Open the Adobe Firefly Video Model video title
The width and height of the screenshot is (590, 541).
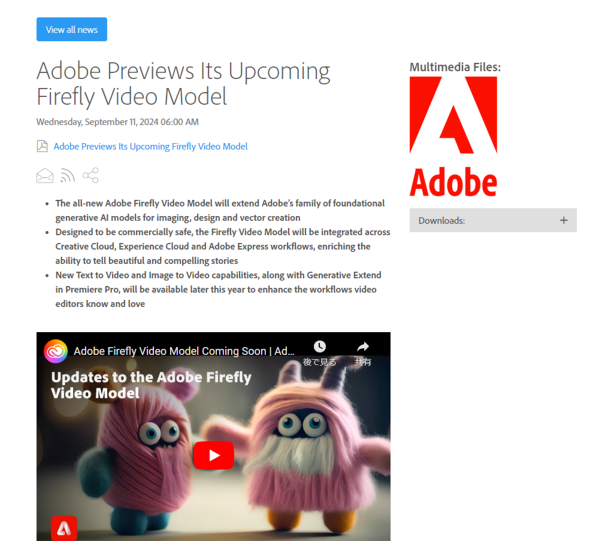184,351
